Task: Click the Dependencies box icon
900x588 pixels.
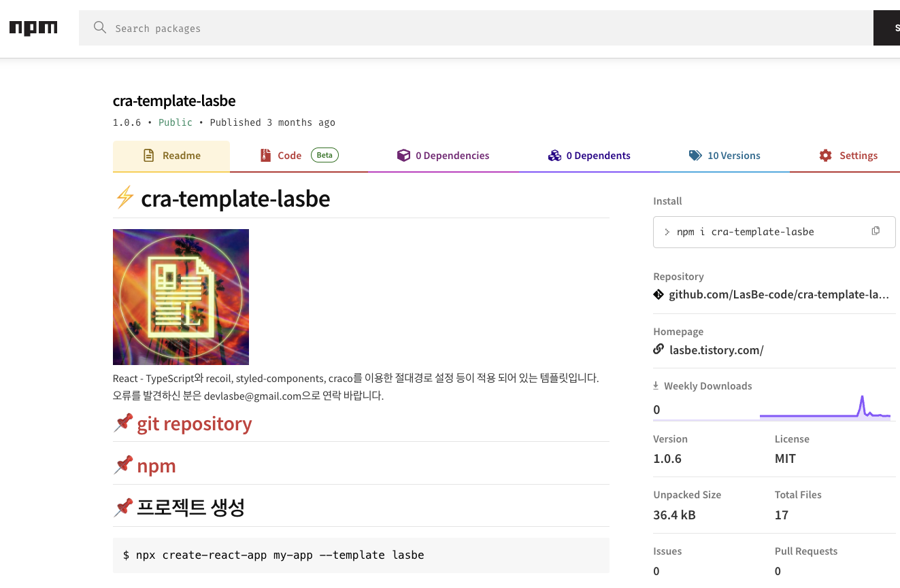Action: coord(403,156)
